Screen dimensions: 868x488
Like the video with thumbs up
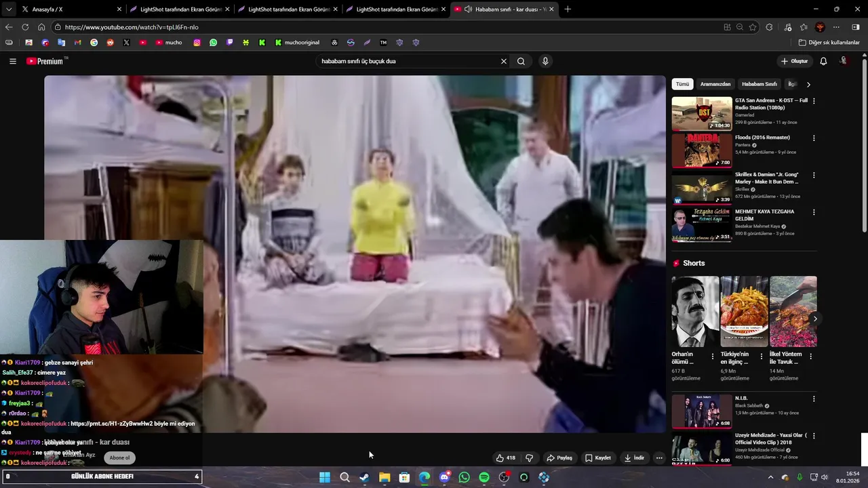pyautogui.click(x=505, y=457)
